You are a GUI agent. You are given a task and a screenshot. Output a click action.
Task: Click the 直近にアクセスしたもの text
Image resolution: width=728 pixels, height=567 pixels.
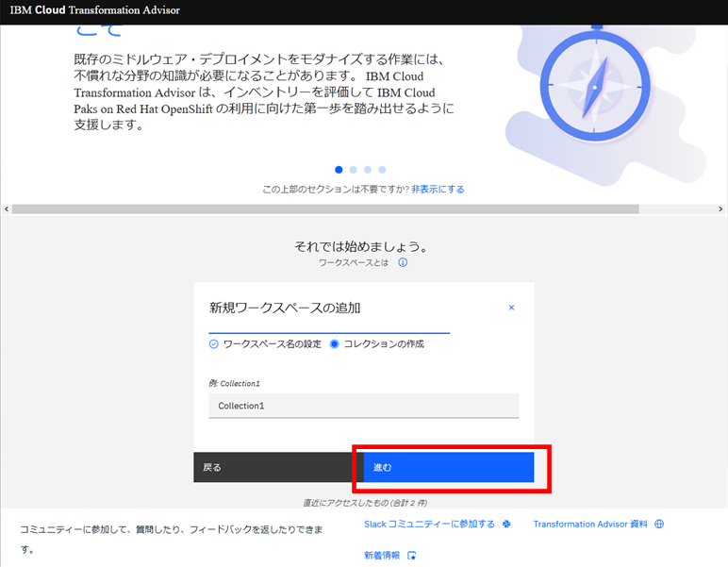pyautogui.click(x=365, y=503)
